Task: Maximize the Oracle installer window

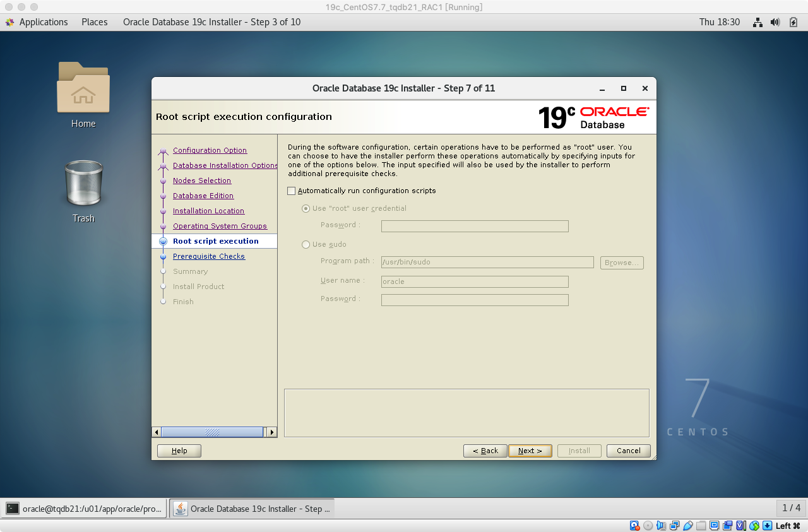Action: pos(624,88)
